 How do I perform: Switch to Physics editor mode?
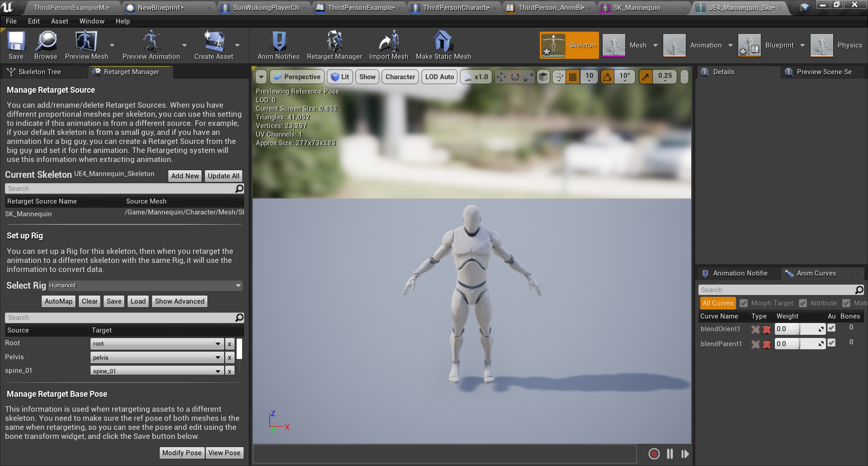tap(836, 45)
